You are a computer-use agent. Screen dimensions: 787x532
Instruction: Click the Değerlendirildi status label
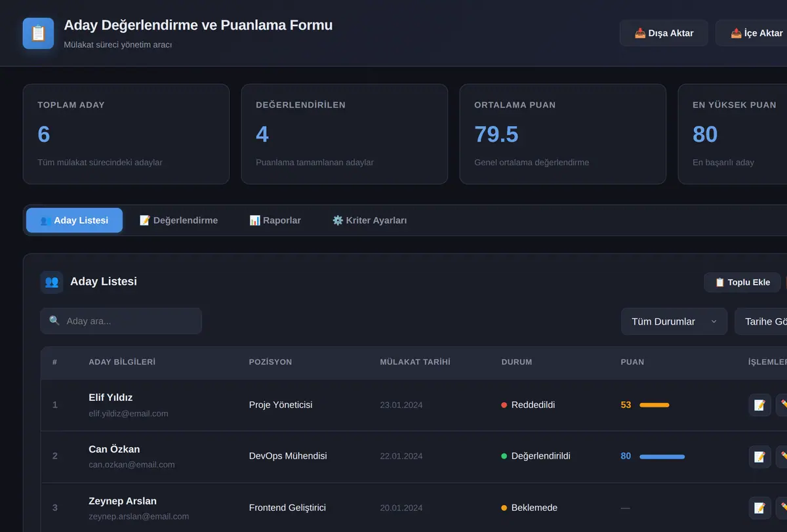[541, 456]
